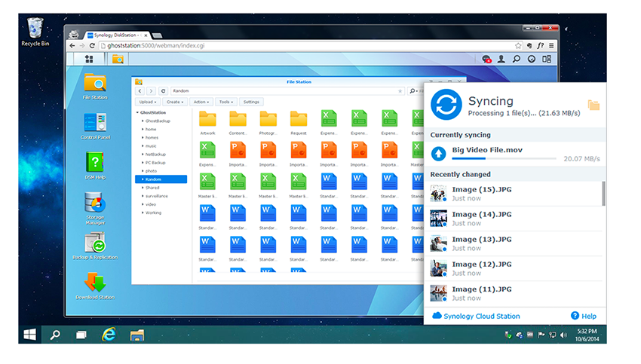Click the Big Video File upload arrow icon

[x=439, y=154]
